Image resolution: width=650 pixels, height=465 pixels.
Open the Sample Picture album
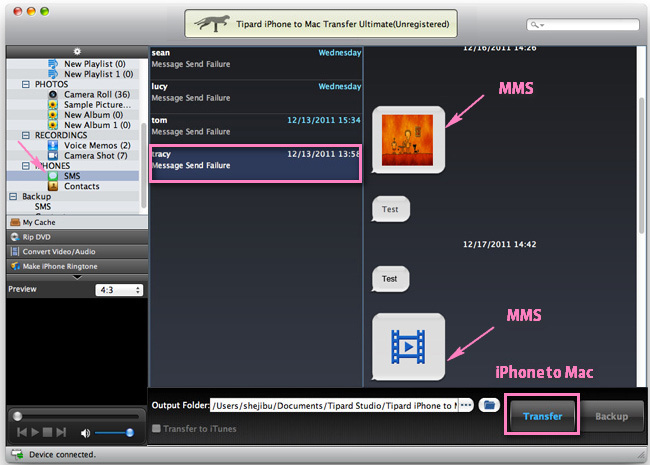coord(97,105)
